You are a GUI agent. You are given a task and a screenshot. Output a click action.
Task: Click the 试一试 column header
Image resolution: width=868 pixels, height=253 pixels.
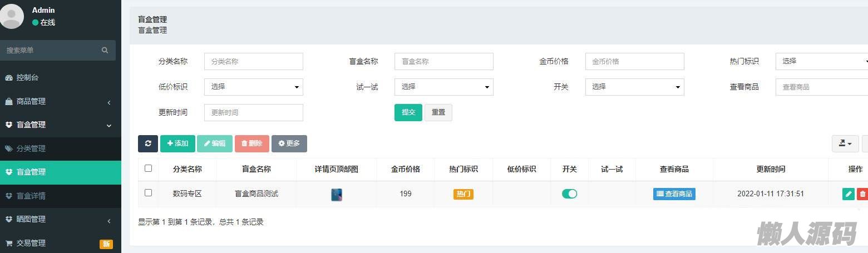click(x=612, y=169)
